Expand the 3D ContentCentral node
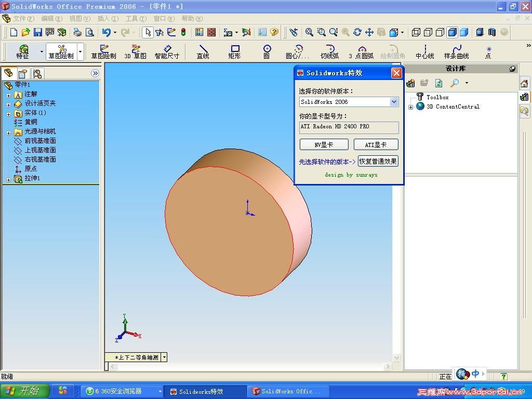532x399 pixels. [410, 107]
